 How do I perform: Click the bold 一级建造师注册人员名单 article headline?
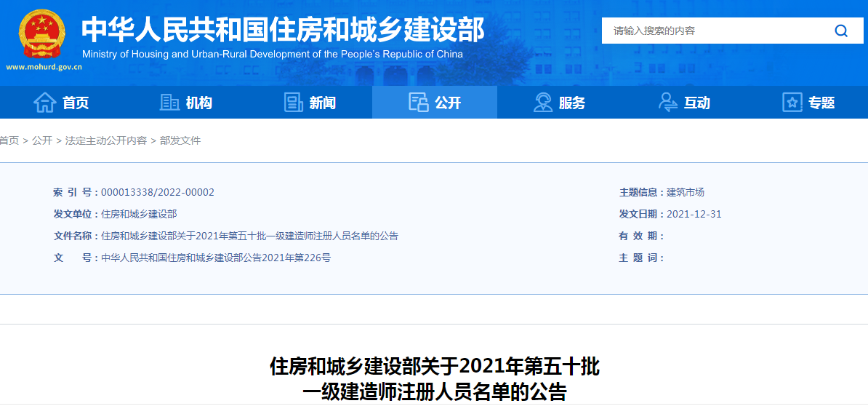434,378
